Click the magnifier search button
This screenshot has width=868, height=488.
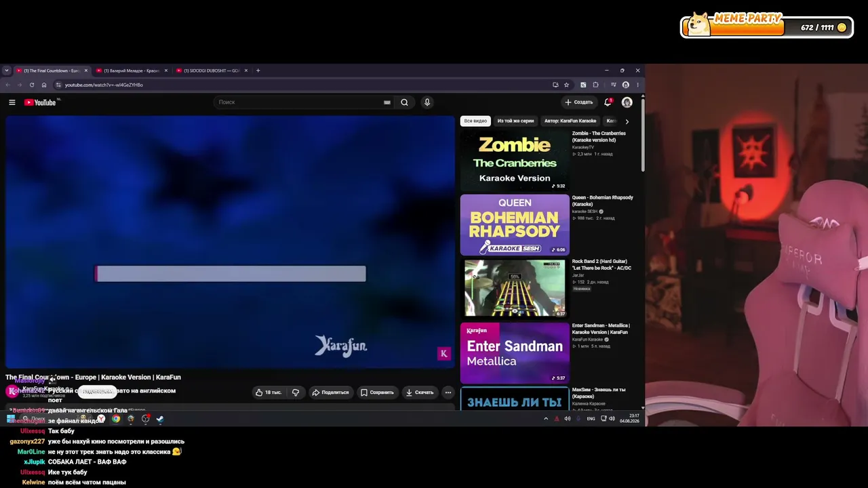tap(404, 102)
